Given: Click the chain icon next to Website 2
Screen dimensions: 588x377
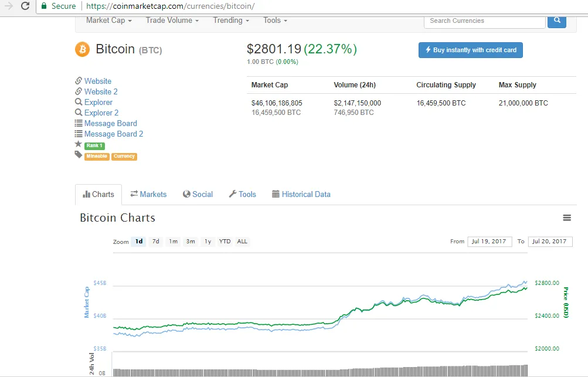Looking at the screenshot, I should (79, 91).
